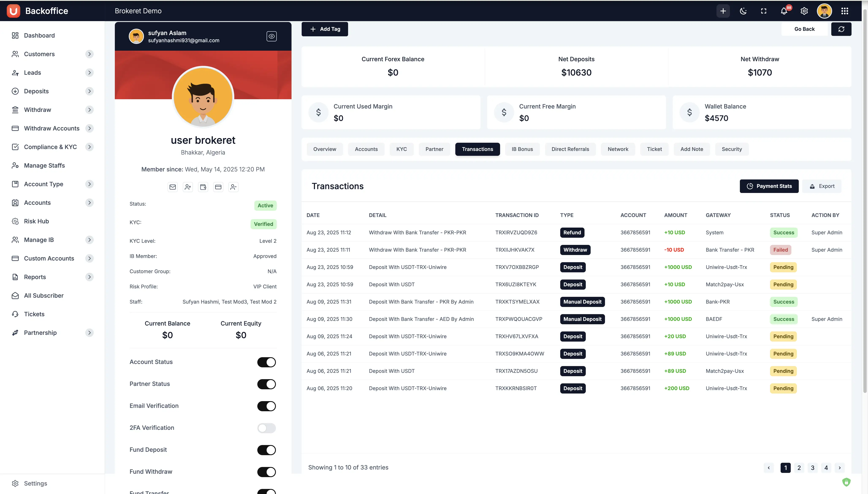Expand the Deposits sidebar section
Screen dimensions: 868x494
click(90, 91)
